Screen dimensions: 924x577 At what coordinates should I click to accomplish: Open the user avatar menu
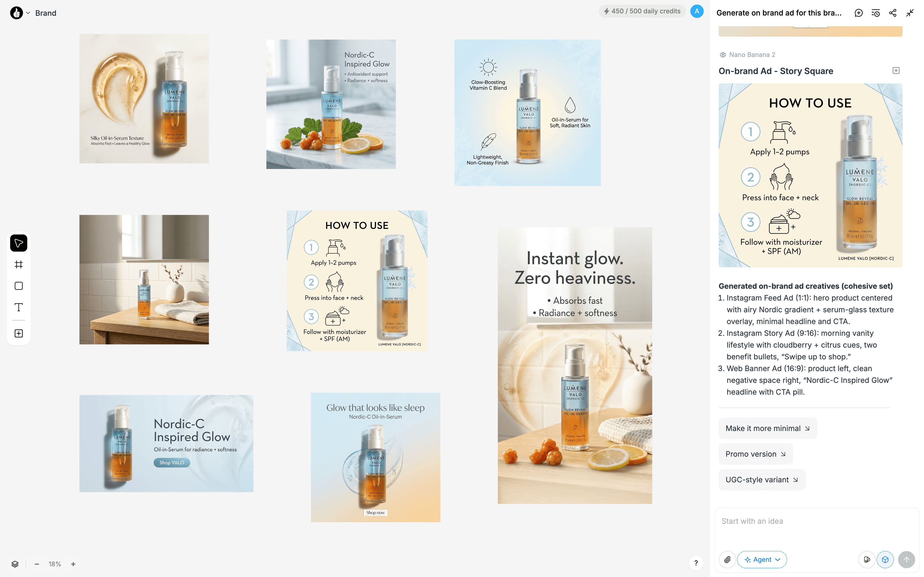[x=697, y=11]
